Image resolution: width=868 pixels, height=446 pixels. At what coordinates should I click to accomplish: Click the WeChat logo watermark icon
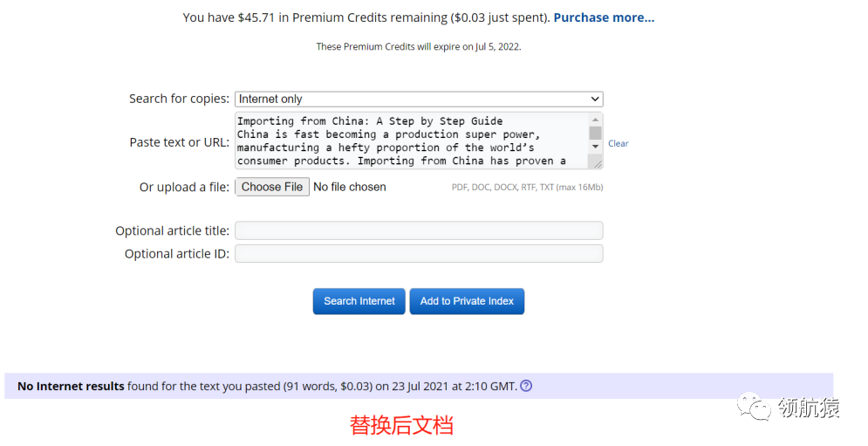tap(754, 406)
